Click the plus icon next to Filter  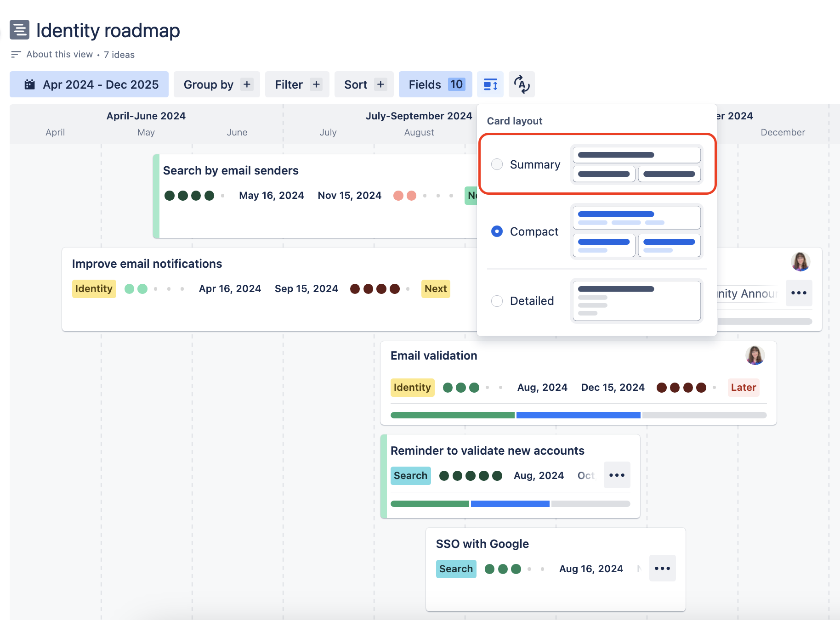316,85
